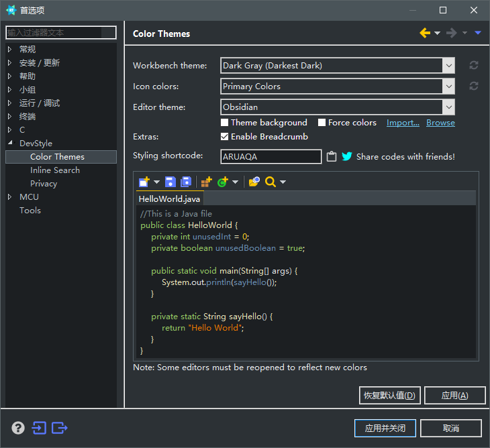The image size is (490, 448).
Task: Select Privacy preference page
Action: (44, 184)
